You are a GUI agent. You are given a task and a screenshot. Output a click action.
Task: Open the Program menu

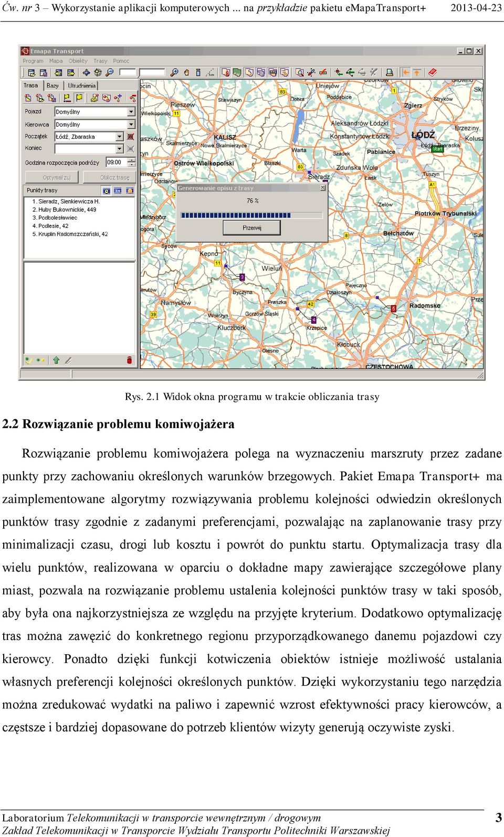coord(33,61)
